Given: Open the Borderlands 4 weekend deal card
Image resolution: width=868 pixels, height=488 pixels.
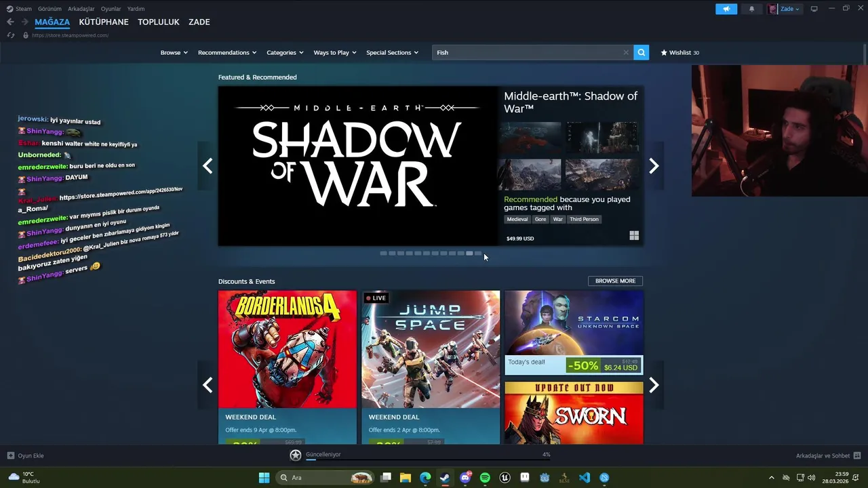Looking at the screenshot, I should (288, 367).
